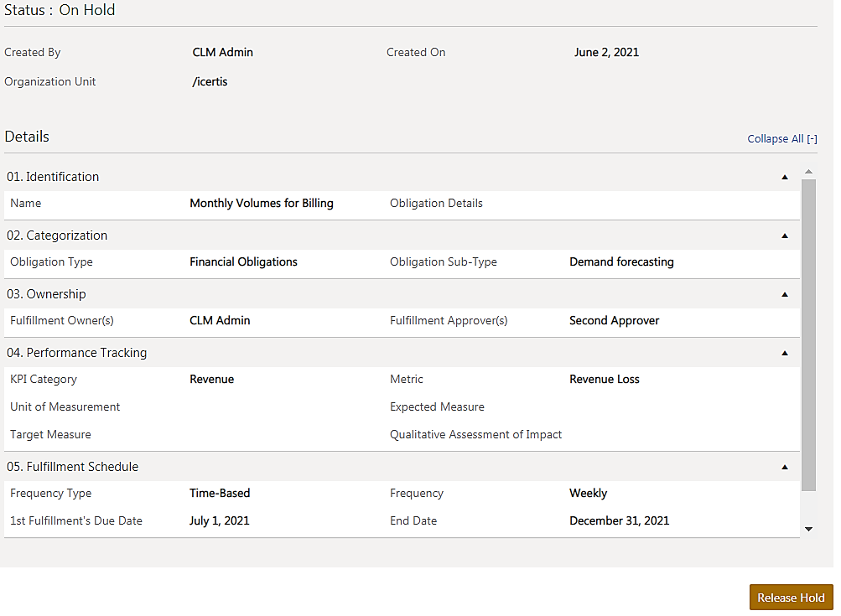Click the Details panel vertical scrollbar thumb
Viewport: 841px width, 616px height.
point(808,335)
